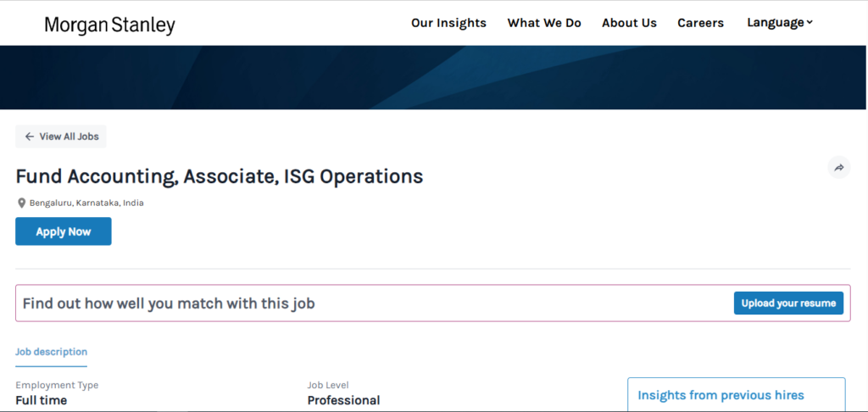Go back via View All Jobs
The image size is (868, 412).
(61, 136)
